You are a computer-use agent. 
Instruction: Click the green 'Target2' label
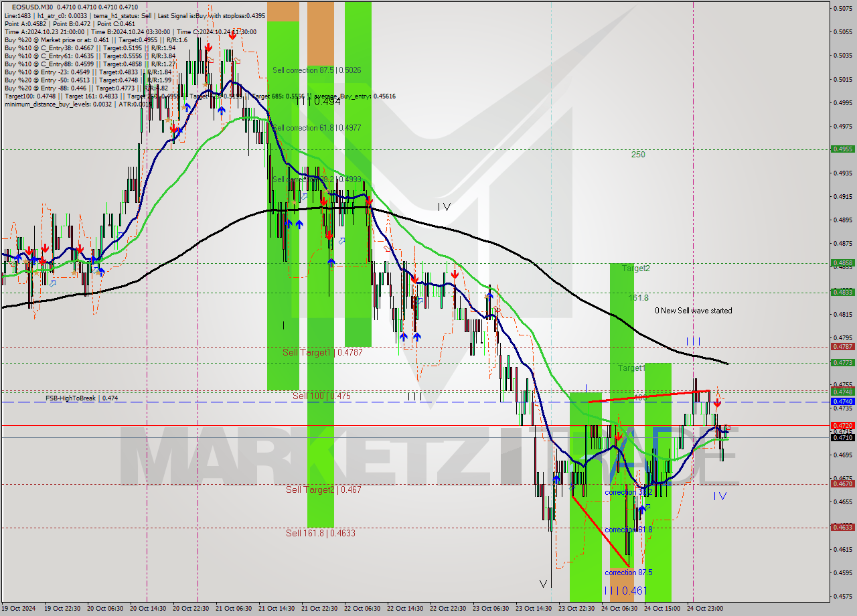[635, 268]
